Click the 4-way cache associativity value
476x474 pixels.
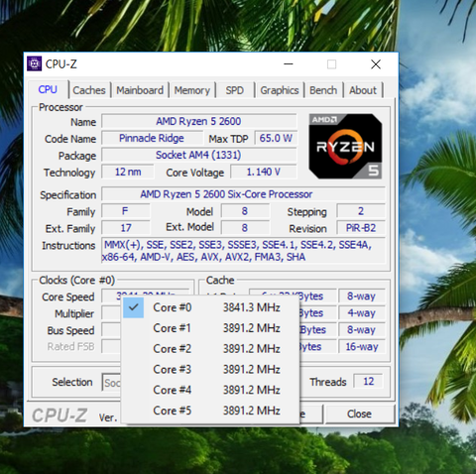click(x=361, y=312)
